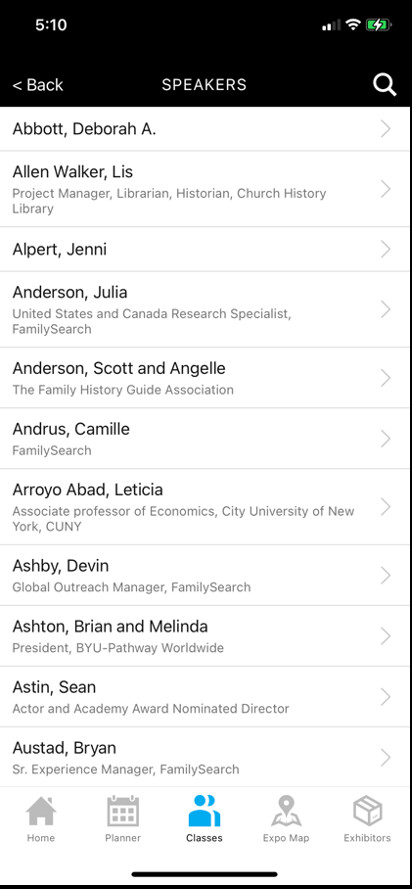412x889 pixels.
Task: Expand chevron beside Astin, Sean
Action: pyautogui.click(x=385, y=697)
